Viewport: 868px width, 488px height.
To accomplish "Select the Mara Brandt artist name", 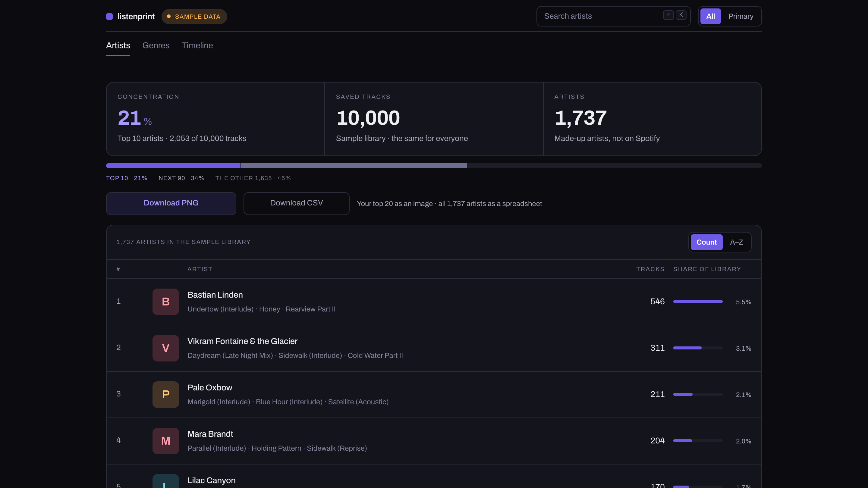I will tap(210, 434).
